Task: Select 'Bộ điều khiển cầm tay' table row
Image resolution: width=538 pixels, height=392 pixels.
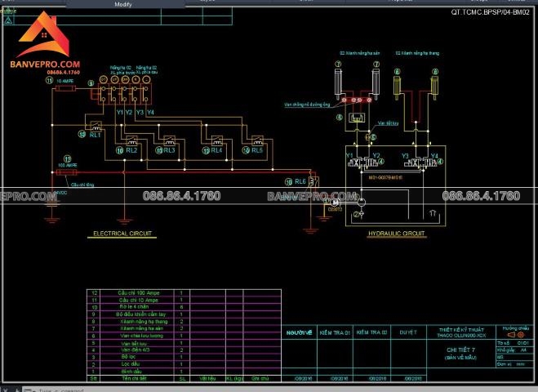Action: (184, 314)
